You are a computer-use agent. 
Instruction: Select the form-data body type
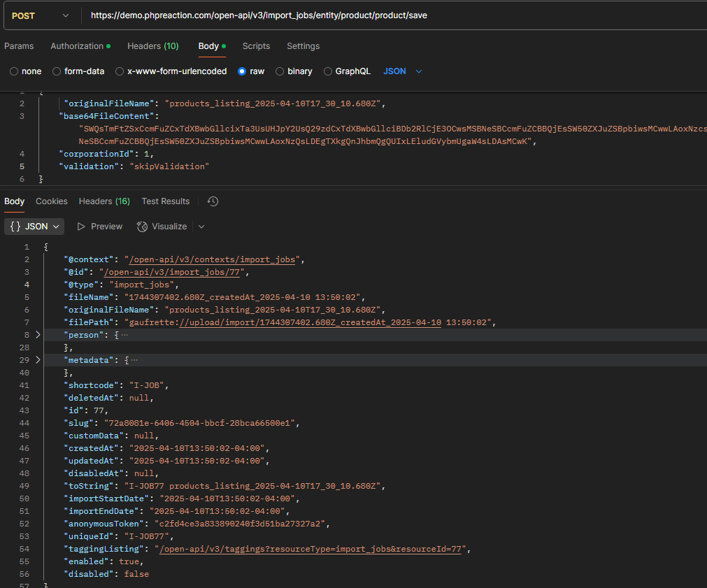coord(78,71)
